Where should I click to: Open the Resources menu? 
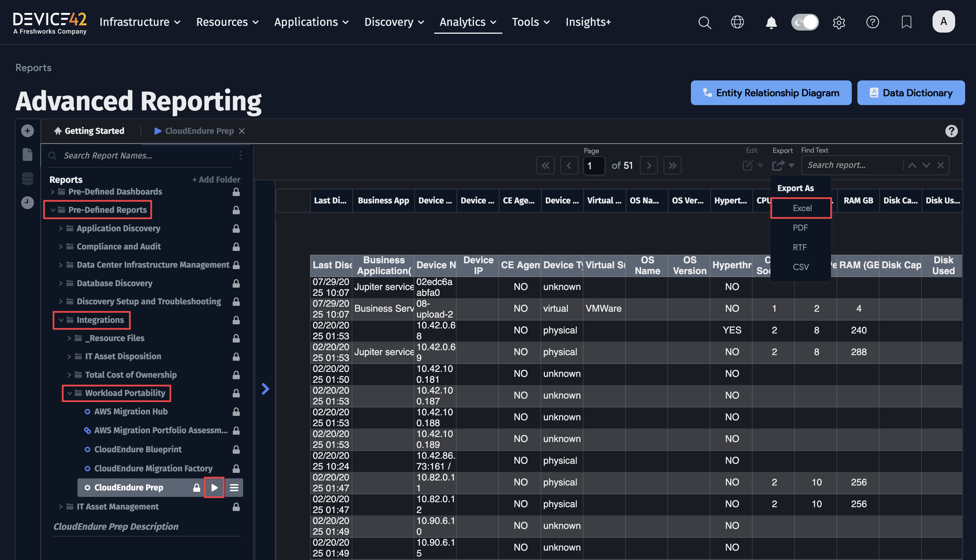[227, 22]
